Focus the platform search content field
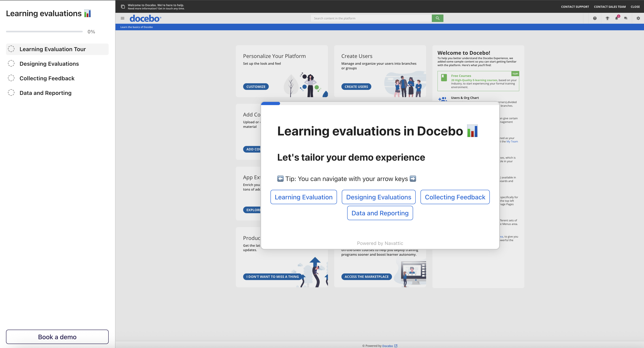 point(371,18)
